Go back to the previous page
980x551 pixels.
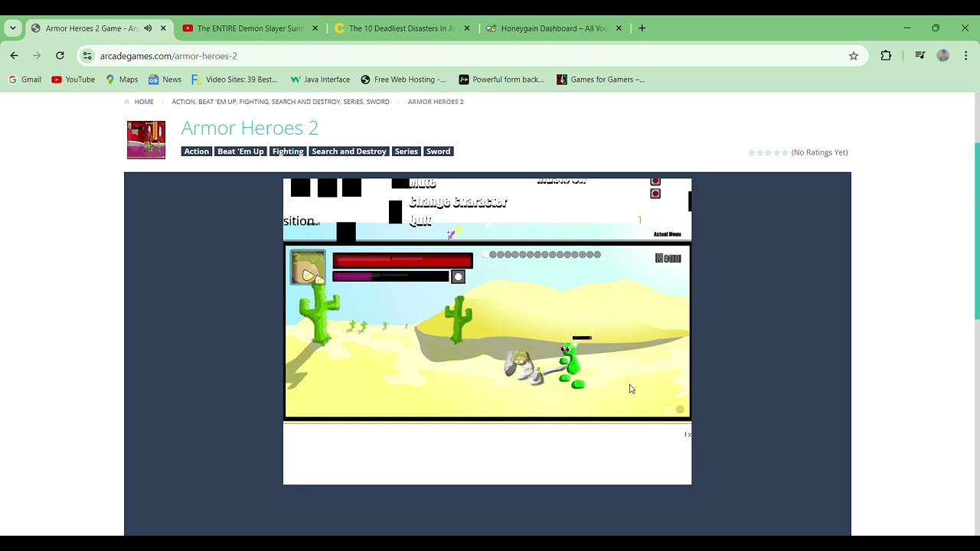click(14, 56)
